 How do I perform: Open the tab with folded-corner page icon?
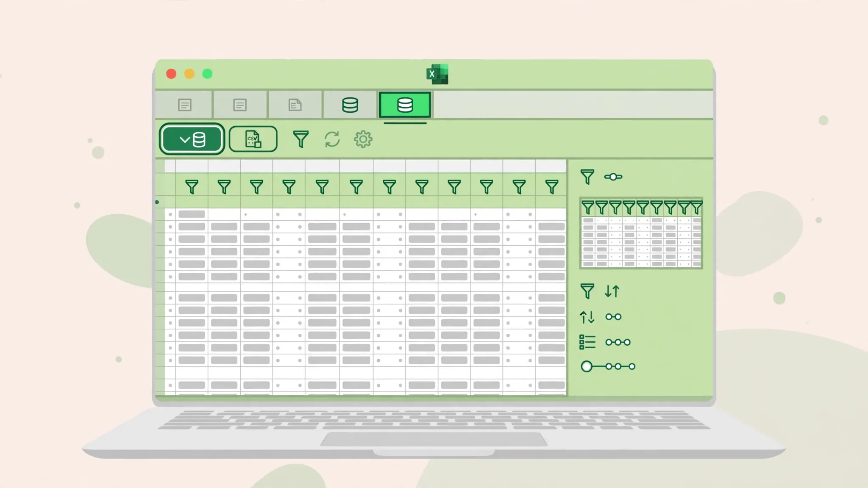click(x=295, y=105)
